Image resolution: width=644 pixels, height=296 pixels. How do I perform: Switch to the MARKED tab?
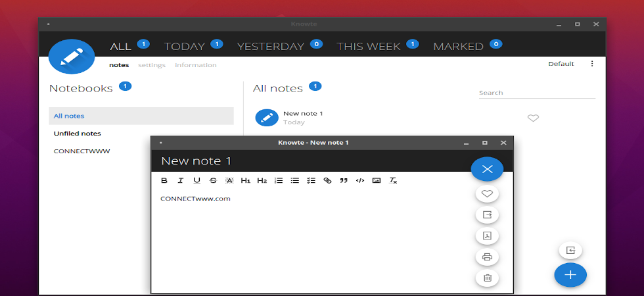pos(459,47)
